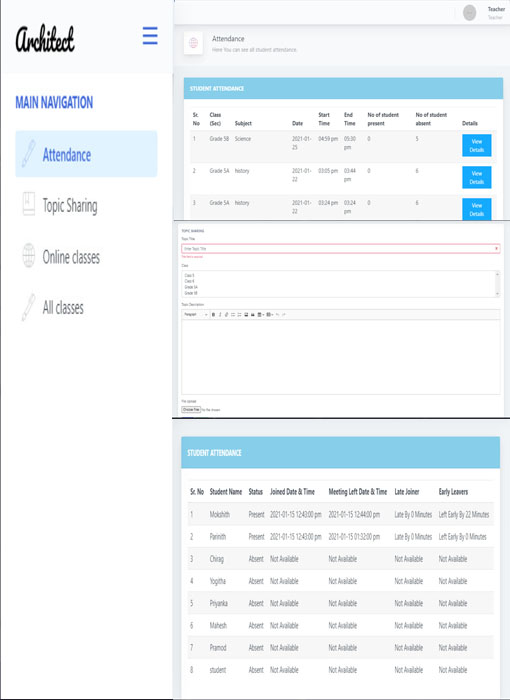Toggle italic in the topic description editor
Image resolution: width=510 pixels, height=700 pixels.
click(220, 314)
